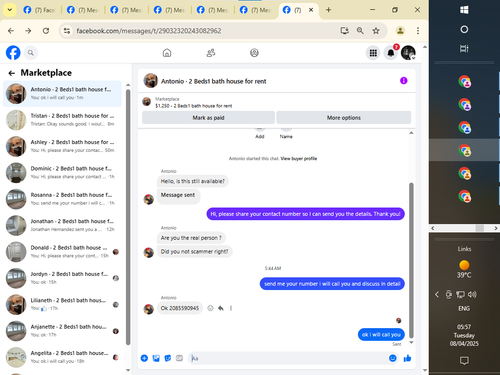Click the conversation list scrollbar
This screenshot has width=500, height=375.
[x=128, y=217]
